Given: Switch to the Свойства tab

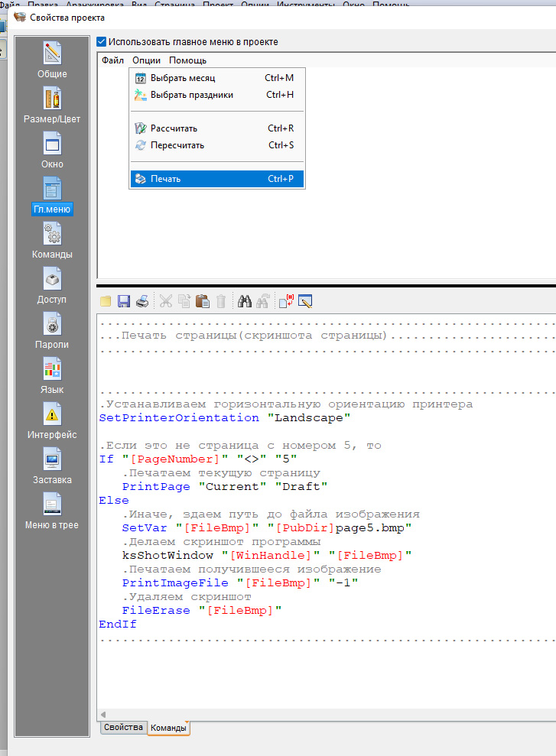Looking at the screenshot, I should pos(123,728).
